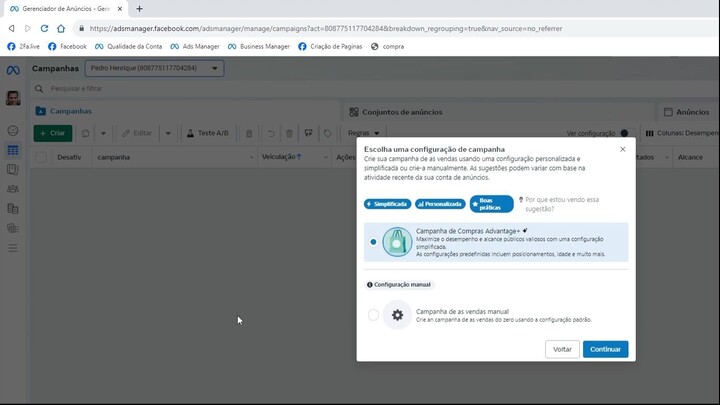Select the campaigns table icon in sidebar
Screen dimensions: 720x405
pos(13,150)
